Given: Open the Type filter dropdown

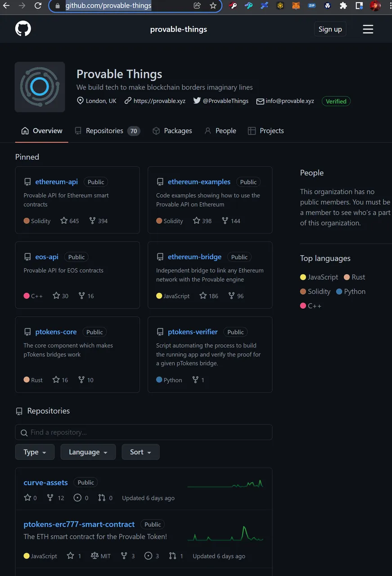Looking at the screenshot, I should tap(35, 452).
